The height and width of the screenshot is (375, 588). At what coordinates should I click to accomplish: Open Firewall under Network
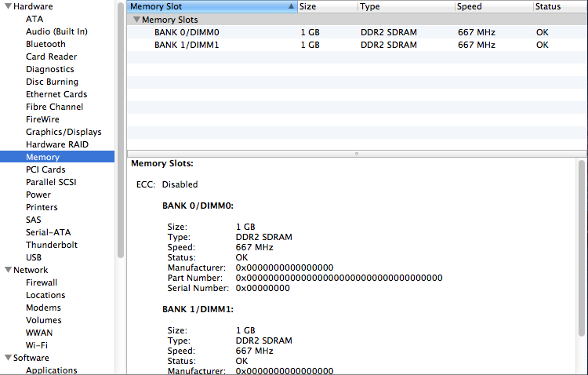point(42,282)
